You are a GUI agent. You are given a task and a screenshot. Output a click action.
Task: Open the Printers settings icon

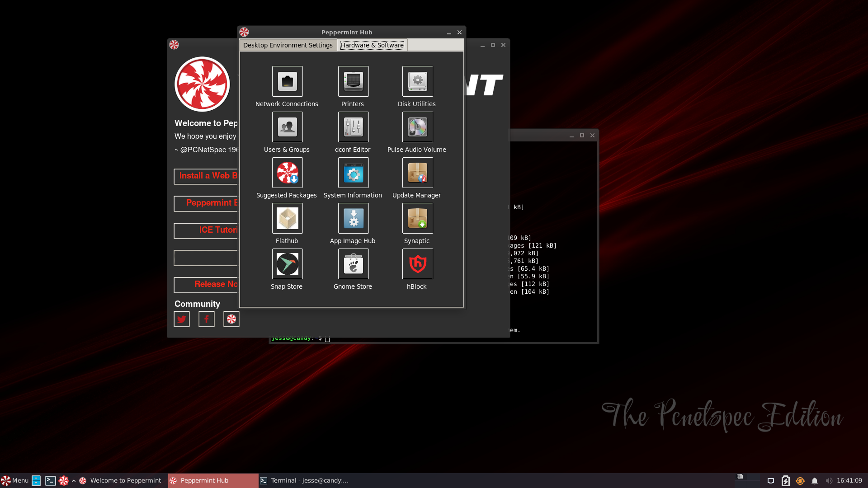click(353, 81)
